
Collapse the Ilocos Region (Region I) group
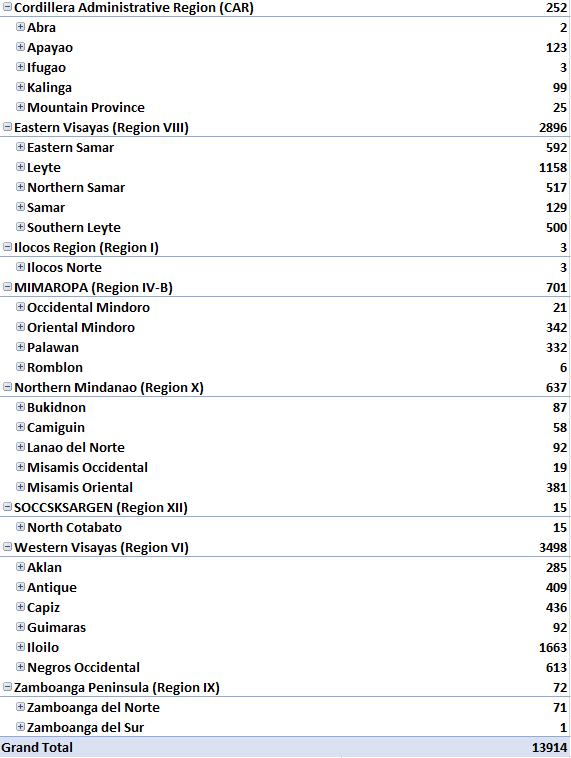[x=7, y=247]
